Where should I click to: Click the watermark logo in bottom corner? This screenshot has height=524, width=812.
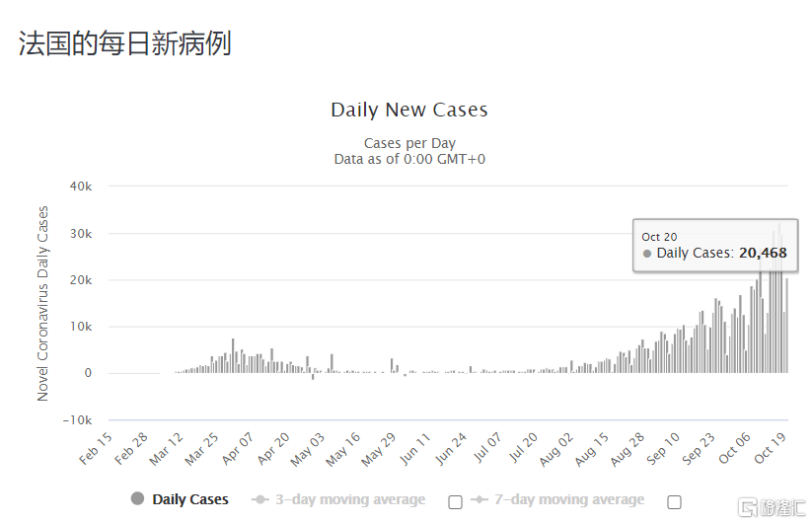(x=772, y=507)
